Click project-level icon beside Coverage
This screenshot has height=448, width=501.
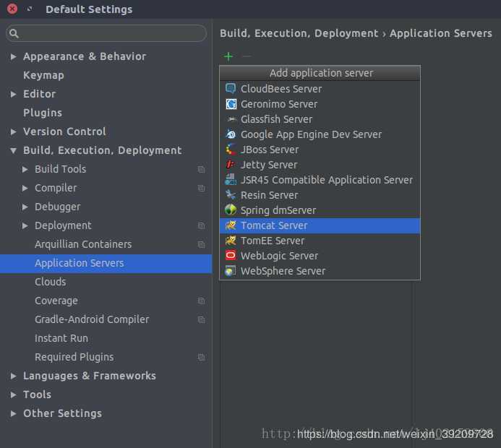pyautogui.click(x=201, y=301)
